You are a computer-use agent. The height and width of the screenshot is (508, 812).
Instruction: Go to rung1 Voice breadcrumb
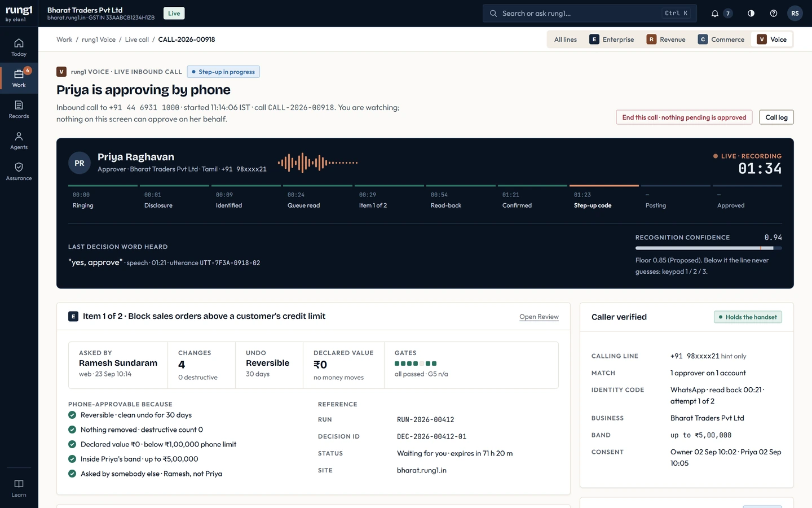pyautogui.click(x=99, y=40)
